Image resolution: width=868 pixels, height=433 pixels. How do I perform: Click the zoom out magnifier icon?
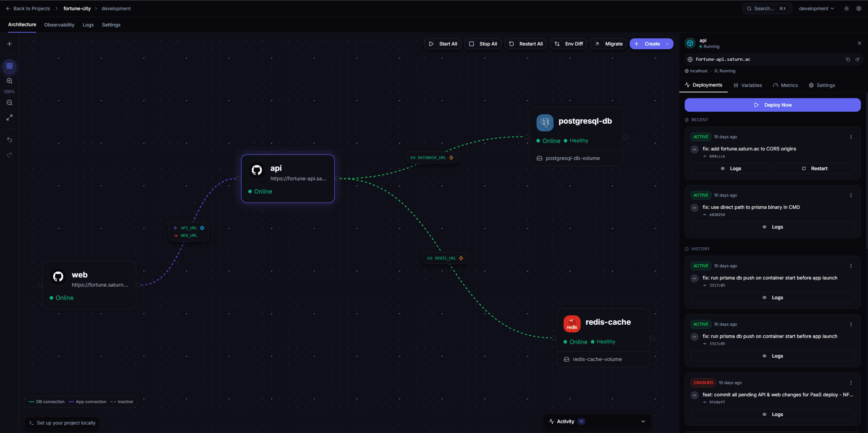10,103
